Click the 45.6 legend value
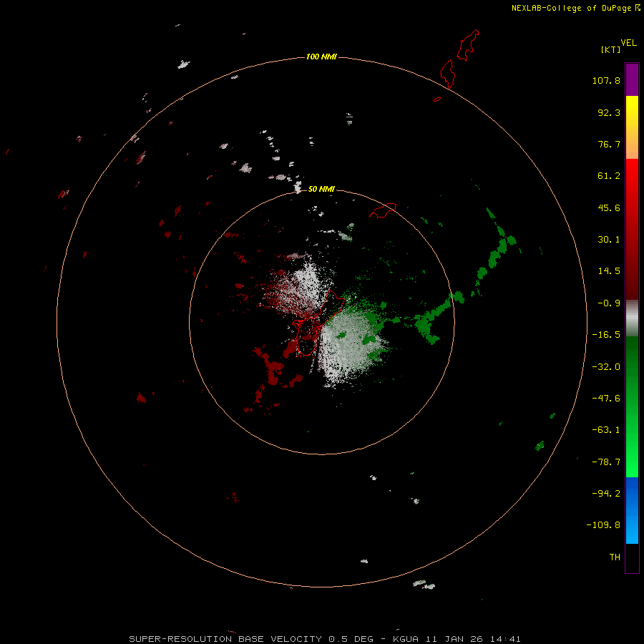The image size is (644, 644). [x=609, y=208]
